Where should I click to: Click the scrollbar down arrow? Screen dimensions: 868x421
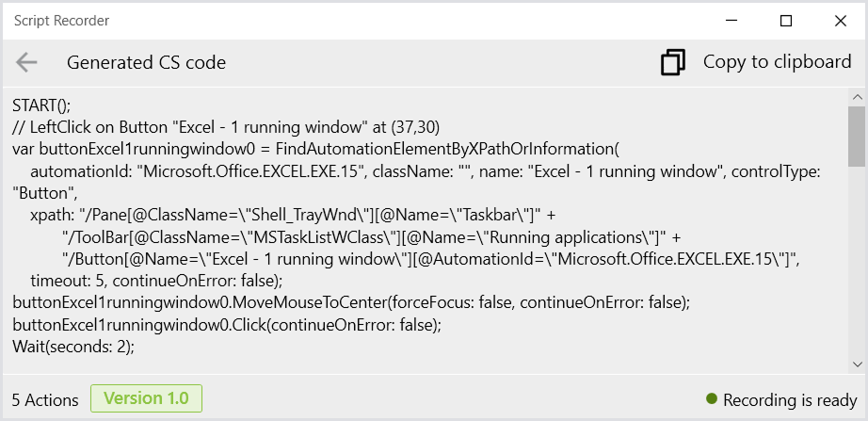point(857,364)
